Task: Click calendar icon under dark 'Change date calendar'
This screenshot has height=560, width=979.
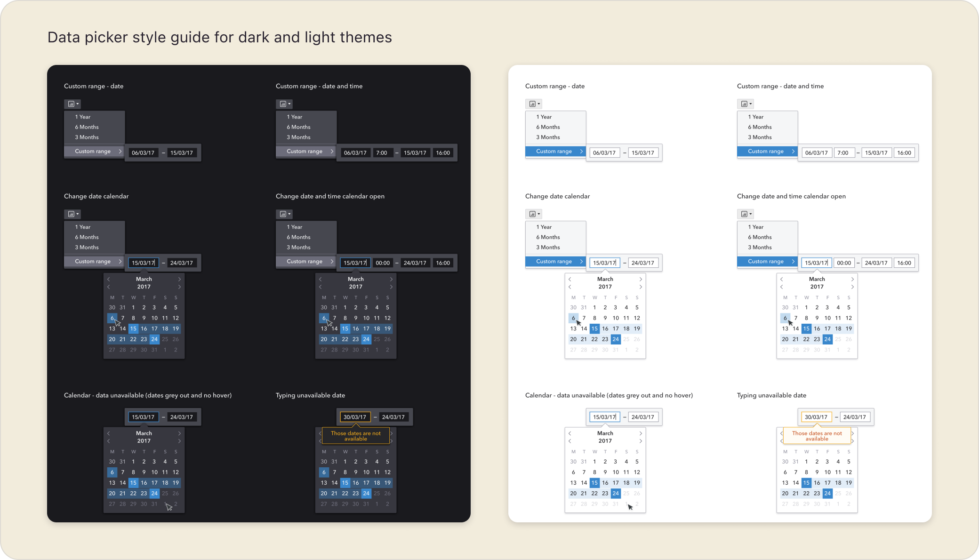Action: (x=72, y=214)
